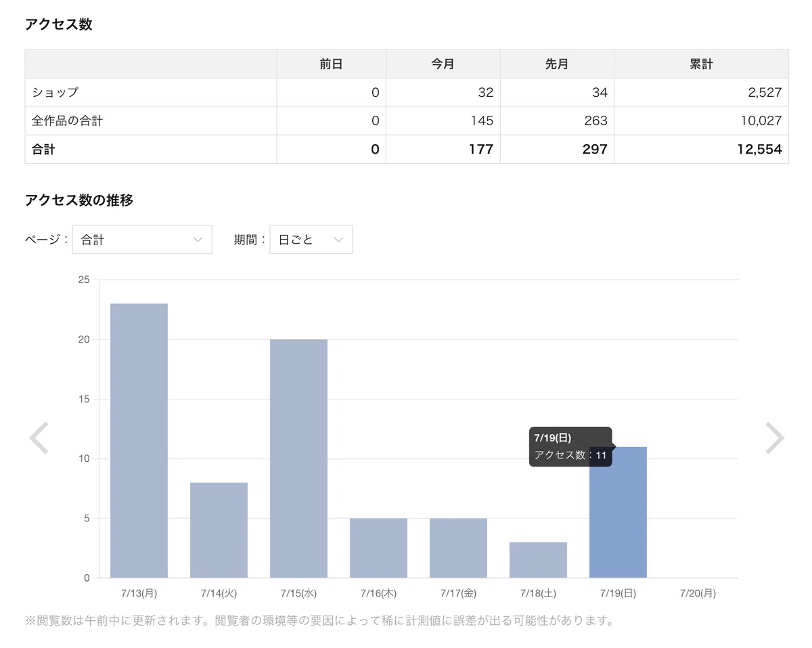Click the y-axis label 25

click(x=84, y=279)
